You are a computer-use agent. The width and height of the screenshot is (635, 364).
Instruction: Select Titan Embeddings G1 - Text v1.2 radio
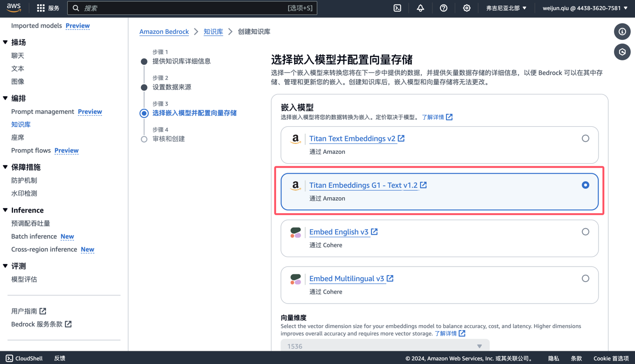coord(585,185)
